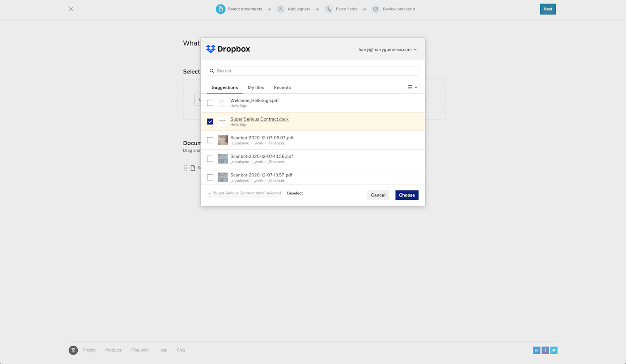Switch to the Suggestions tab

[x=224, y=88]
